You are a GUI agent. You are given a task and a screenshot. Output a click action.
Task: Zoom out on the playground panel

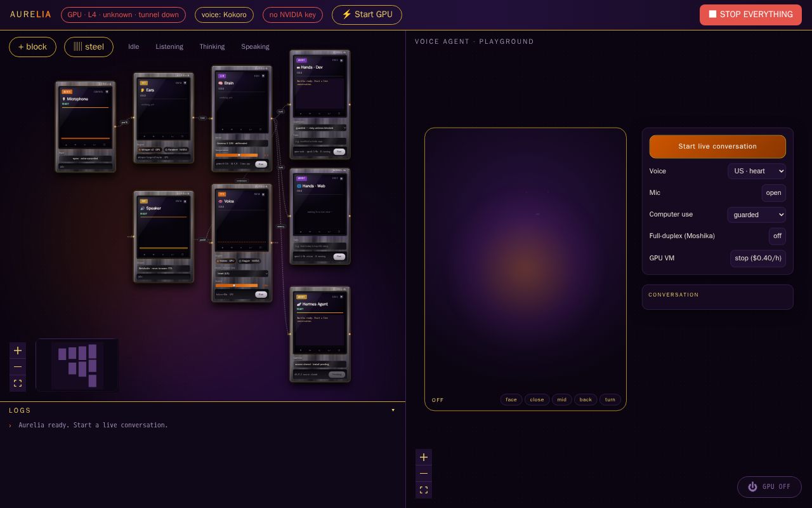(424, 474)
